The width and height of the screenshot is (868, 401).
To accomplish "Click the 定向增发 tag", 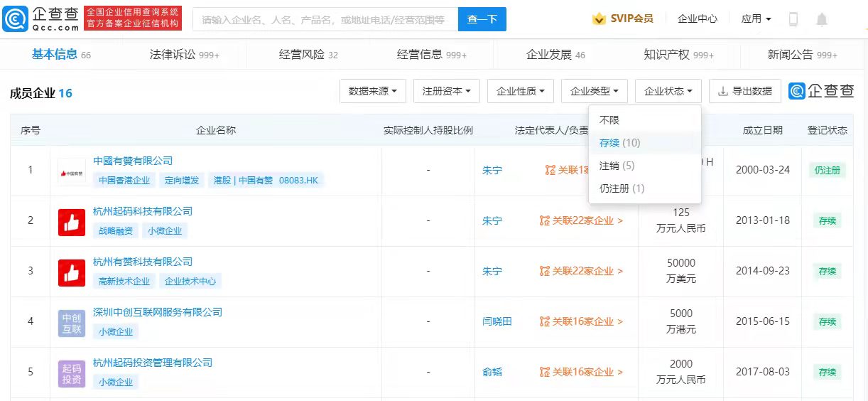I will point(182,180).
